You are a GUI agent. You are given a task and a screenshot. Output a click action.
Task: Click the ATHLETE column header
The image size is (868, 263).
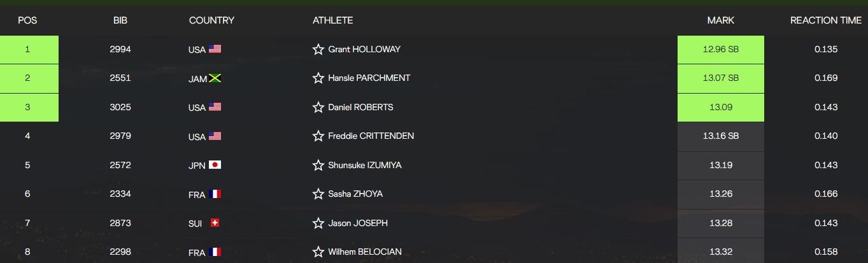(x=332, y=20)
